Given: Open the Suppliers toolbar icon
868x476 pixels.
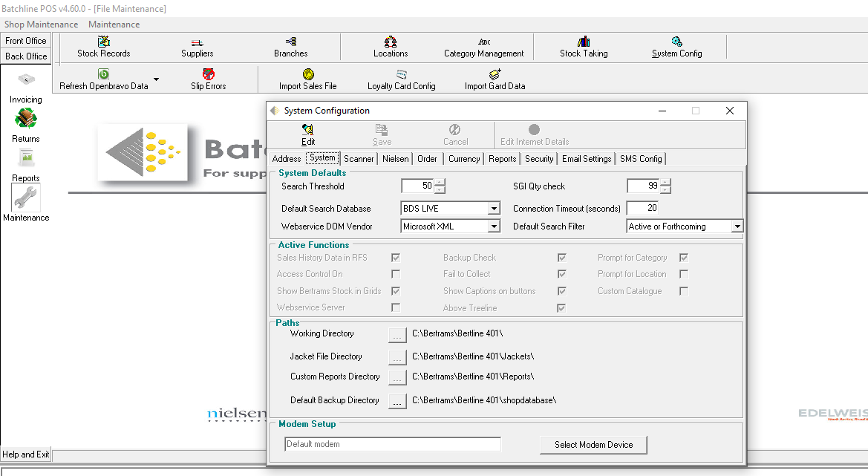Looking at the screenshot, I should [197, 47].
